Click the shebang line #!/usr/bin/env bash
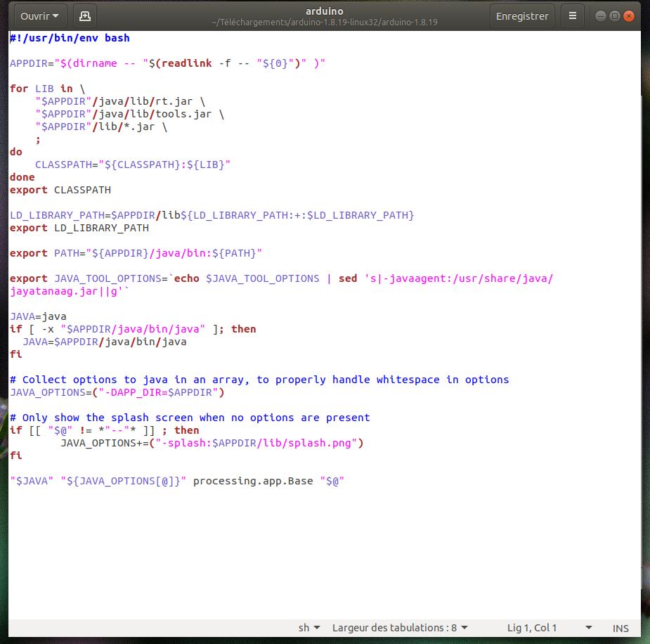 (x=70, y=38)
